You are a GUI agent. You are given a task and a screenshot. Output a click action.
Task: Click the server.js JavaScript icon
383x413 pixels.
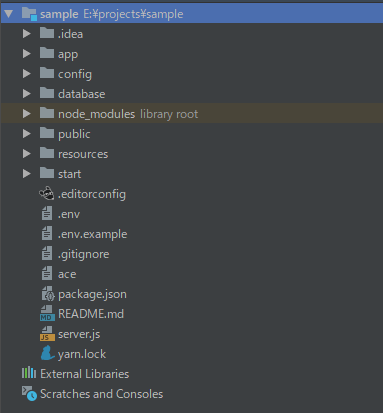[47, 333]
